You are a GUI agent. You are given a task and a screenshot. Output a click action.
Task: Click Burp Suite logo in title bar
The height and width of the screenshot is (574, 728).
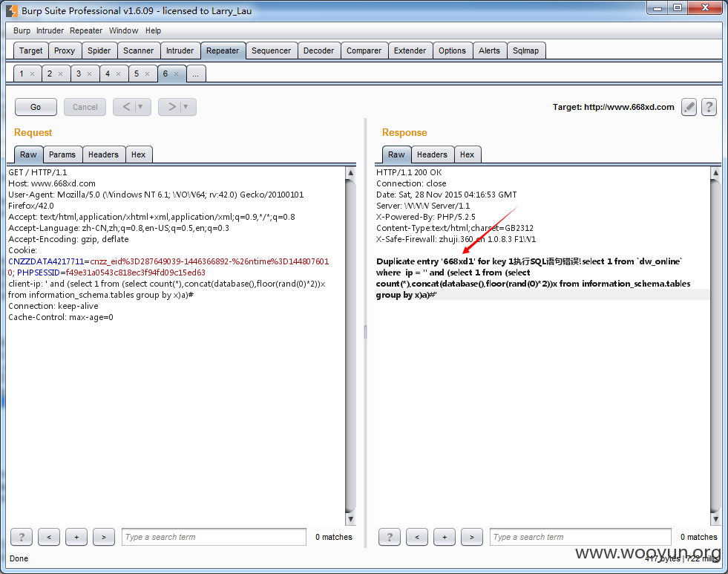(12, 10)
